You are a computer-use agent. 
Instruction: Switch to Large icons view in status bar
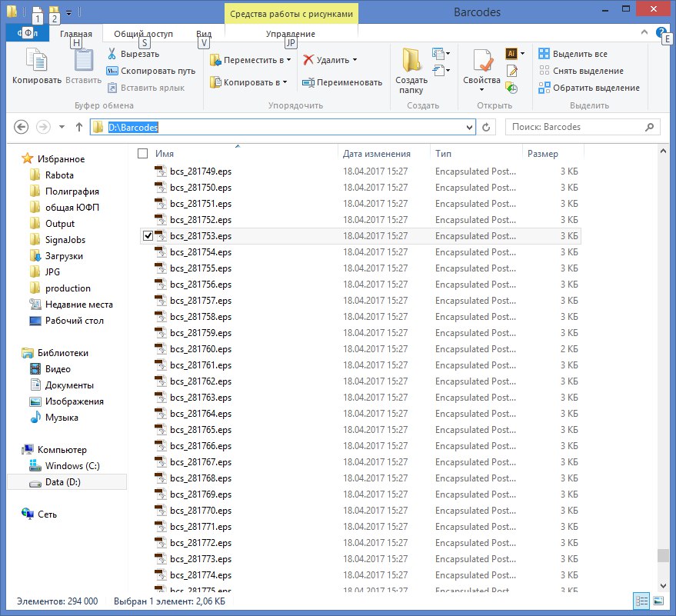[x=658, y=601]
